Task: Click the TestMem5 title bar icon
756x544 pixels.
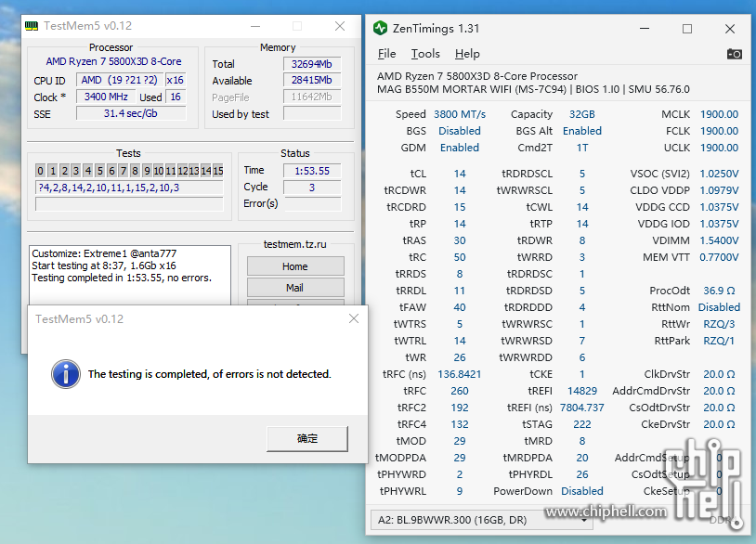Action: tap(32, 26)
